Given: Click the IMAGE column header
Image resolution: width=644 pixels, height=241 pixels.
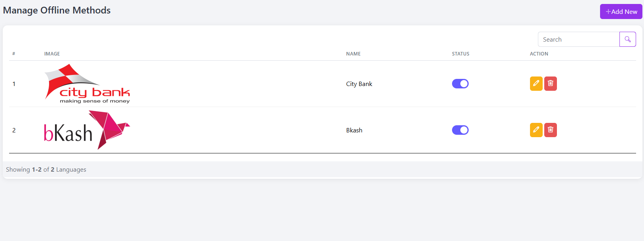Looking at the screenshot, I should tap(52, 54).
